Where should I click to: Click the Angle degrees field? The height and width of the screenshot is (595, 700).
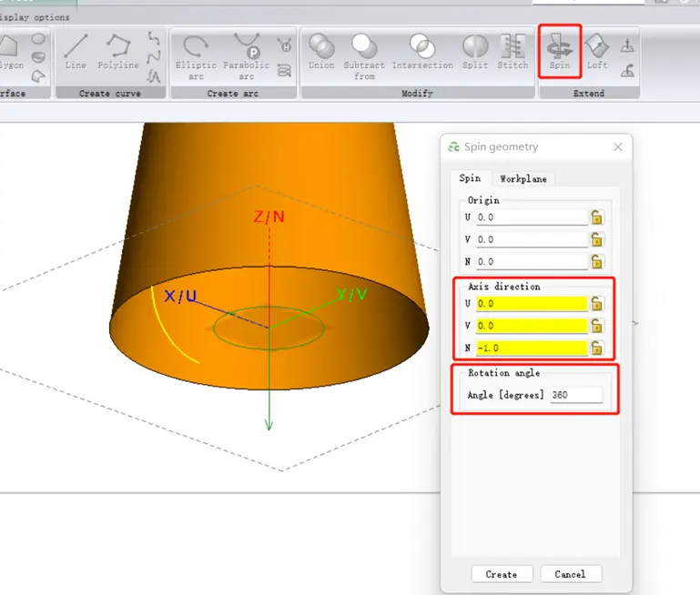(576, 395)
